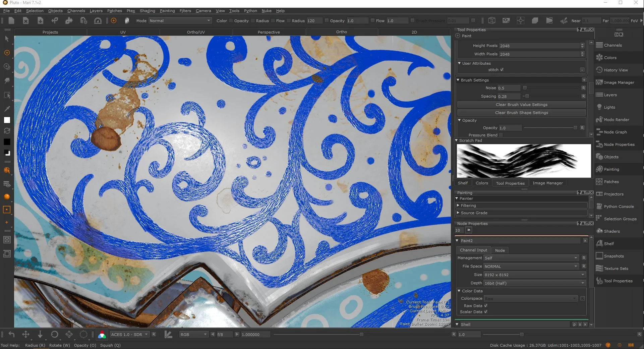The height and width of the screenshot is (349, 644).
Task: Open the Size 8192 x 8192 dropdown
Action: coord(534,275)
